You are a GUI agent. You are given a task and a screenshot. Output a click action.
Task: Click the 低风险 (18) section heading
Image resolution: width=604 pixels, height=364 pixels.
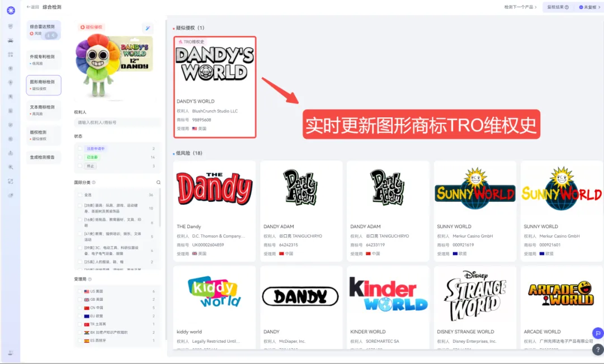[189, 153]
